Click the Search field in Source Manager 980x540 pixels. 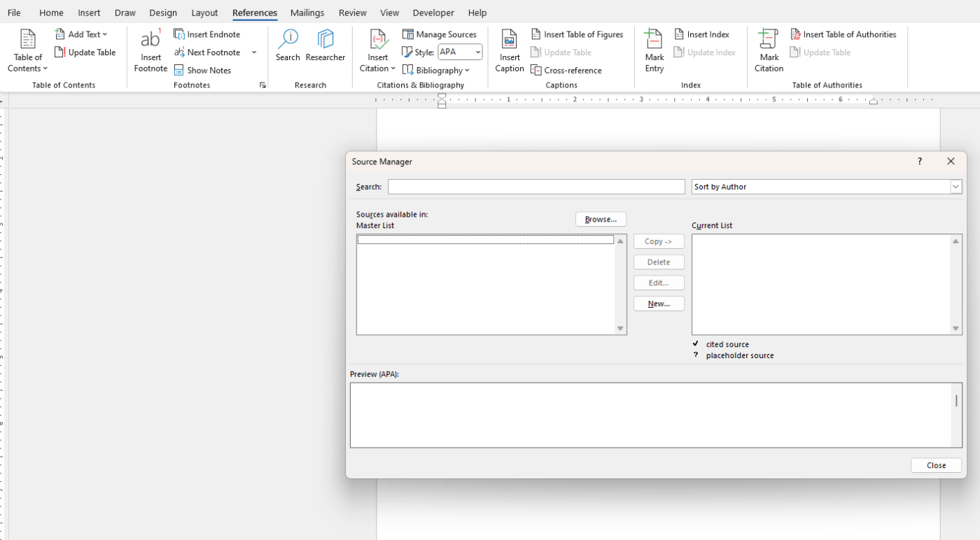point(536,187)
